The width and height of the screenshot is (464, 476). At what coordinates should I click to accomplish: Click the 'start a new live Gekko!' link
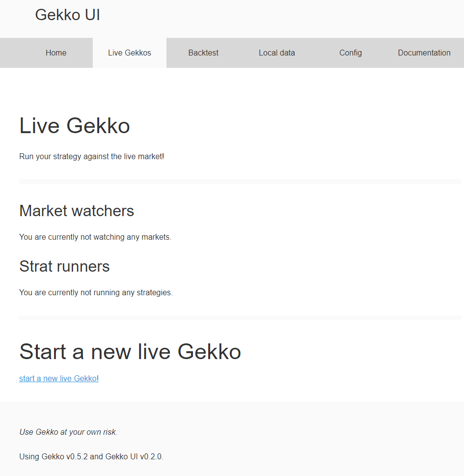[59, 379]
